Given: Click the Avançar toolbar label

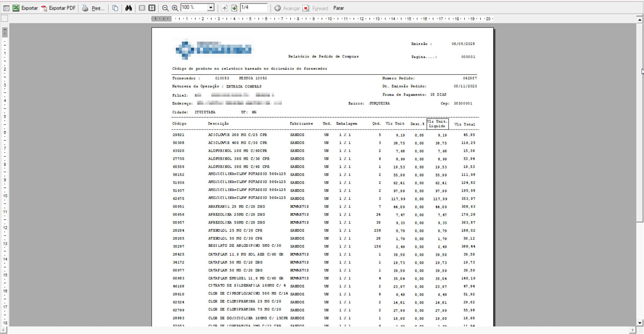Looking at the screenshot, I should coord(291,8).
